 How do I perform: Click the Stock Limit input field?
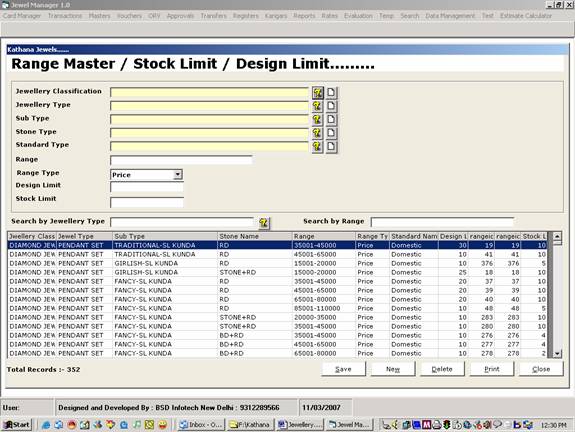147,202
